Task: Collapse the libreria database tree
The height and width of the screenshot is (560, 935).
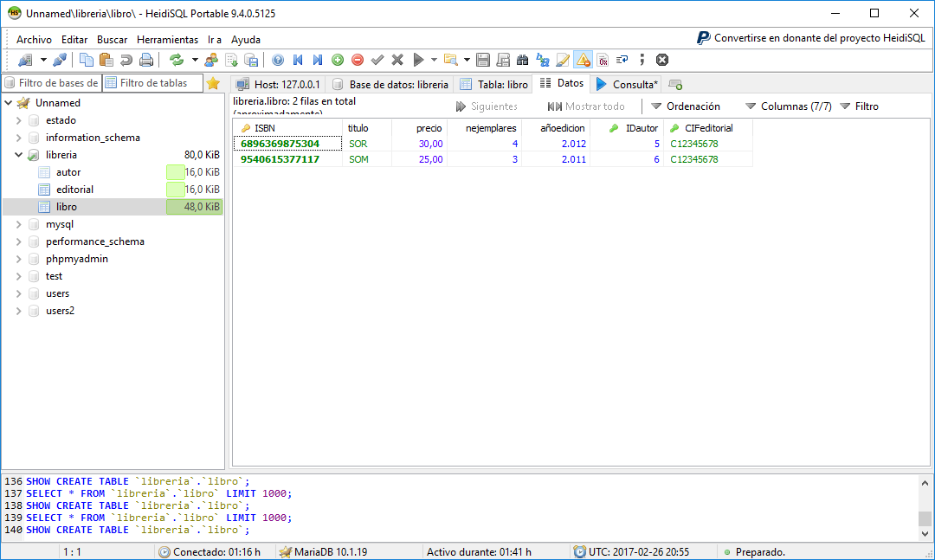Action: click(x=19, y=154)
